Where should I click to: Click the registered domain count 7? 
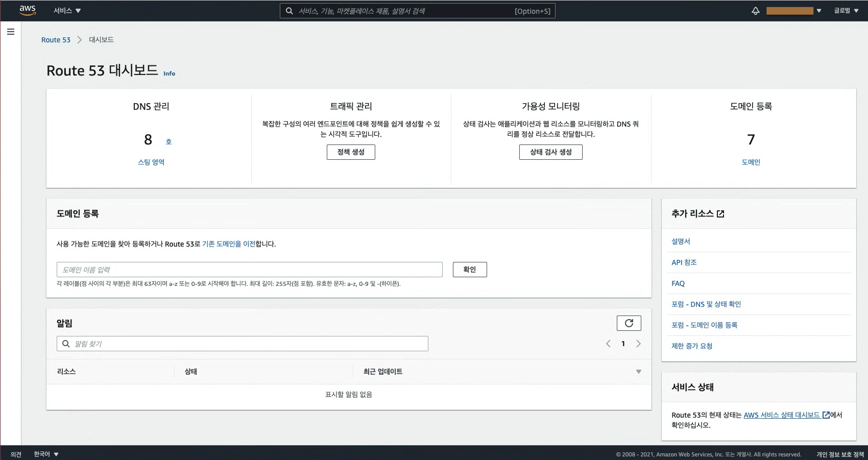click(x=751, y=139)
